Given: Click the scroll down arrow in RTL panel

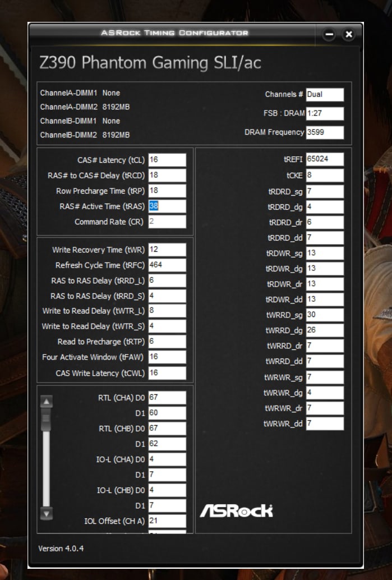Looking at the screenshot, I should pos(46,513).
